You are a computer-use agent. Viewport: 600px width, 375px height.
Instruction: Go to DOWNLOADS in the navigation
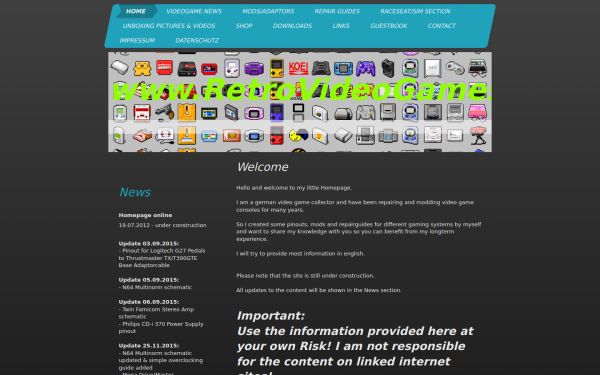click(x=292, y=26)
